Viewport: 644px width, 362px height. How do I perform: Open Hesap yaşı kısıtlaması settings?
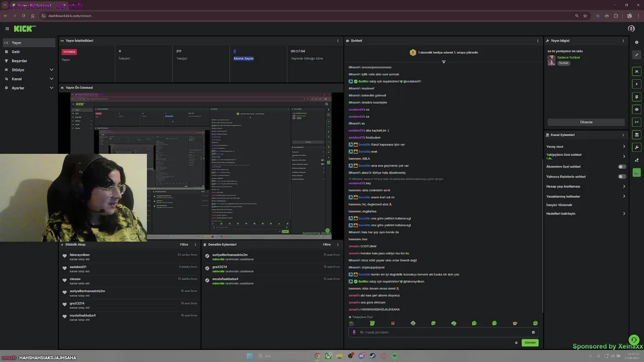tap(586, 187)
